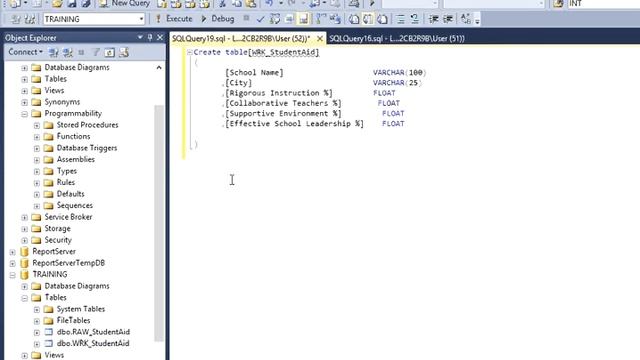The width and height of the screenshot is (640, 360).
Task: Select the Synonyms folder
Action: pyautogui.click(x=62, y=102)
